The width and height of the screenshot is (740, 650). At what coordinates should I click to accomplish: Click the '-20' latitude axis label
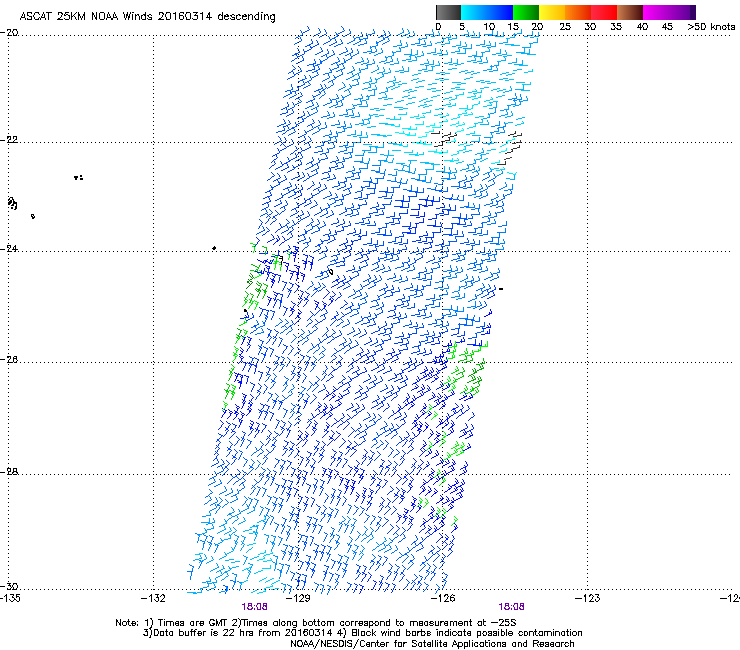(x=9, y=33)
